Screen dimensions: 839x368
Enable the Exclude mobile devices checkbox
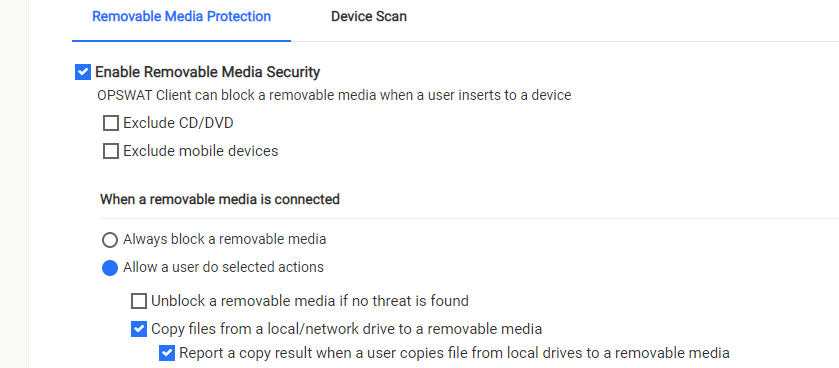[x=111, y=151]
